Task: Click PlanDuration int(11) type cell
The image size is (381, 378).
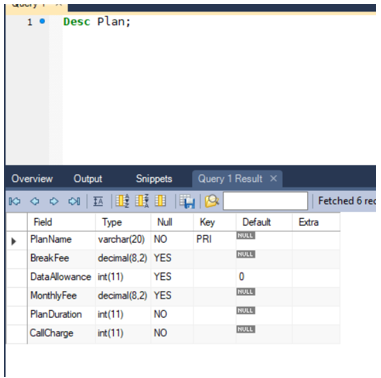Action: 123,314
